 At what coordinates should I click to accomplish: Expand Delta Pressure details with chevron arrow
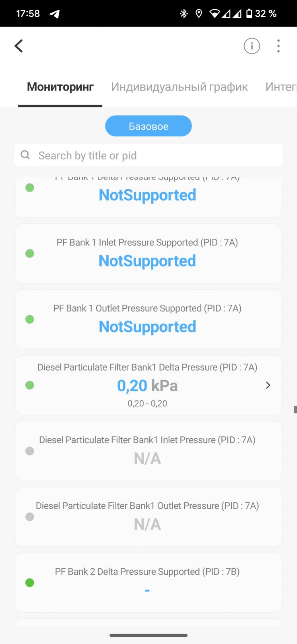pos(268,385)
